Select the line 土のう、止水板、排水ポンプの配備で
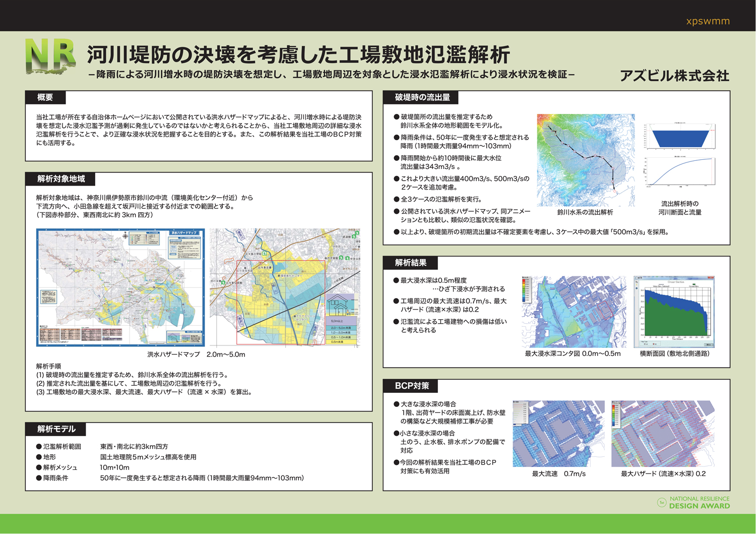756x534 pixels. pos(453,442)
